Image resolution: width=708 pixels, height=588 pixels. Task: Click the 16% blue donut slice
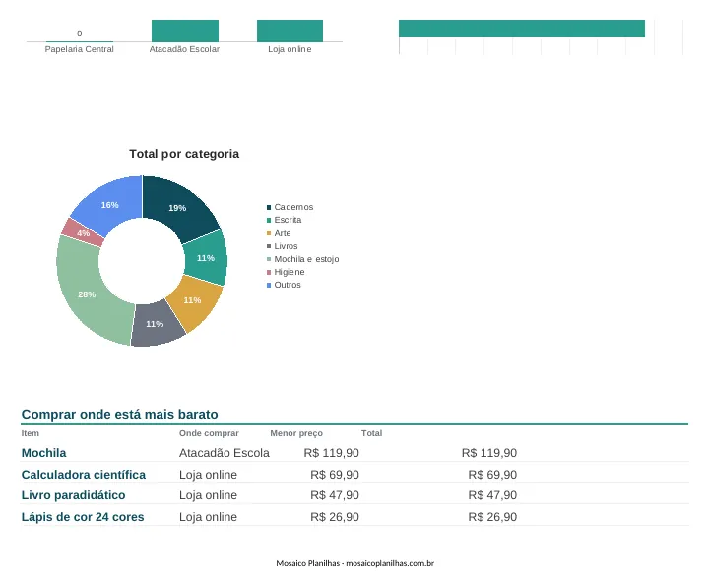pos(110,203)
